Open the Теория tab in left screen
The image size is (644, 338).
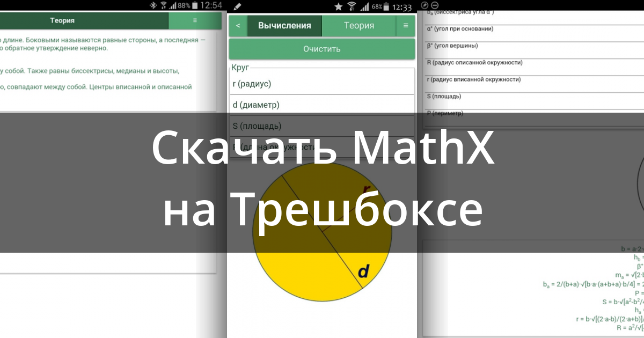(84, 20)
